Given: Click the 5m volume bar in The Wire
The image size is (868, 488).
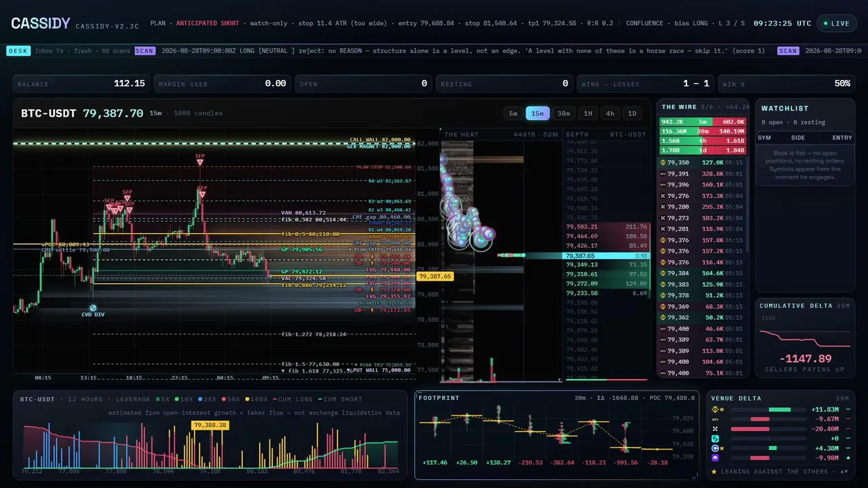Looking at the screenshot, I should coord(703,122).
